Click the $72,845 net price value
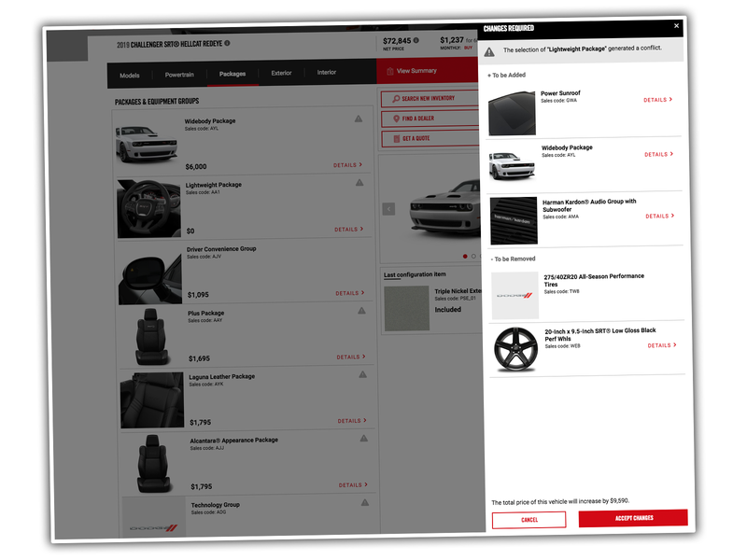 pyautogui.click(x=397, y=41)
